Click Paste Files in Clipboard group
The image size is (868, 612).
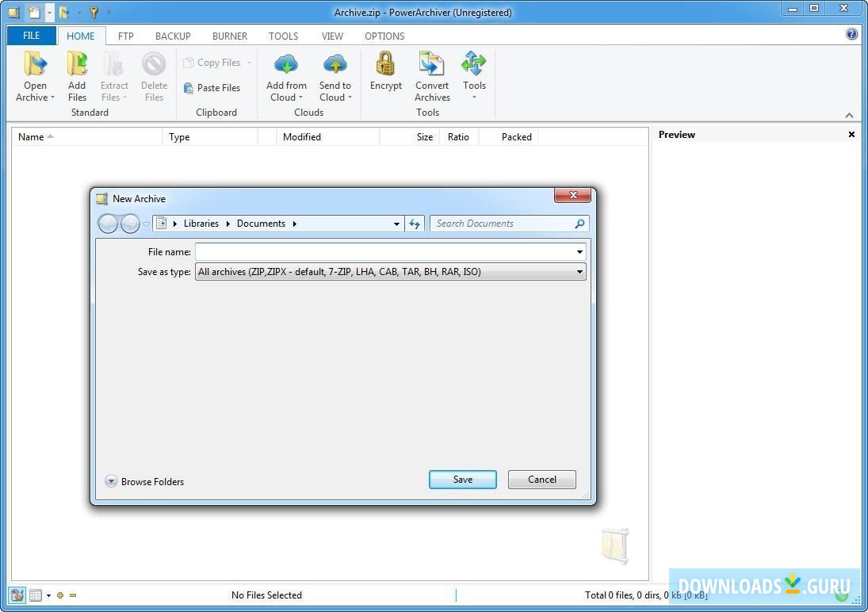[x=212, y=87]
